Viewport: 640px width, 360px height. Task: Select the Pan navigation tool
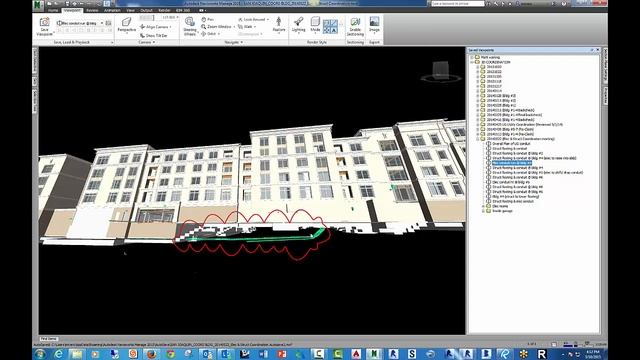tap(207, 20)
